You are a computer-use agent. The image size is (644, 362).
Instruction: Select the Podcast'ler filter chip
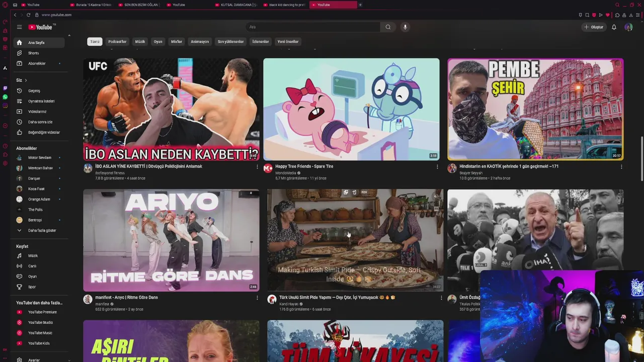click(117, 42)
